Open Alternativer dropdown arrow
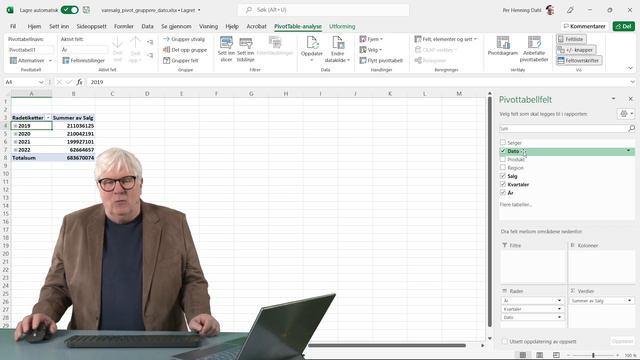The width and height of the screenshot is (640, 360). (51, 60)
